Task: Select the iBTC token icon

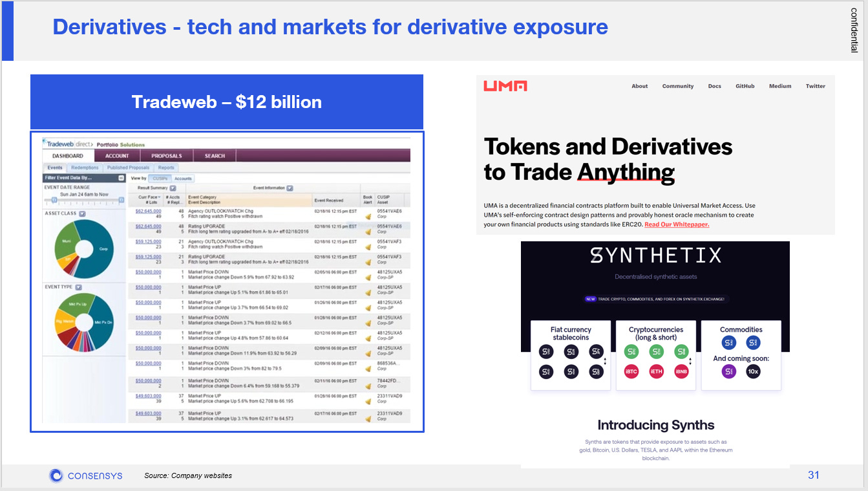Action: tap(631, 372)
